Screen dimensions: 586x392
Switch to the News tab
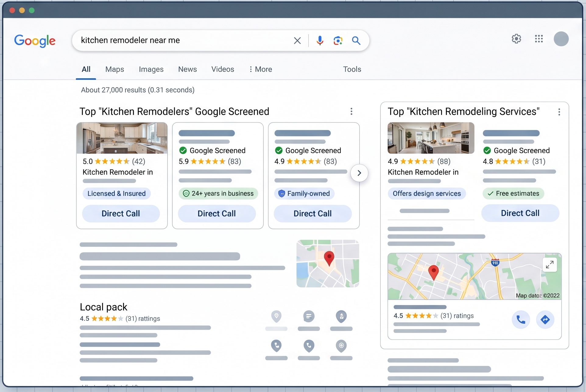click(188, 69)
